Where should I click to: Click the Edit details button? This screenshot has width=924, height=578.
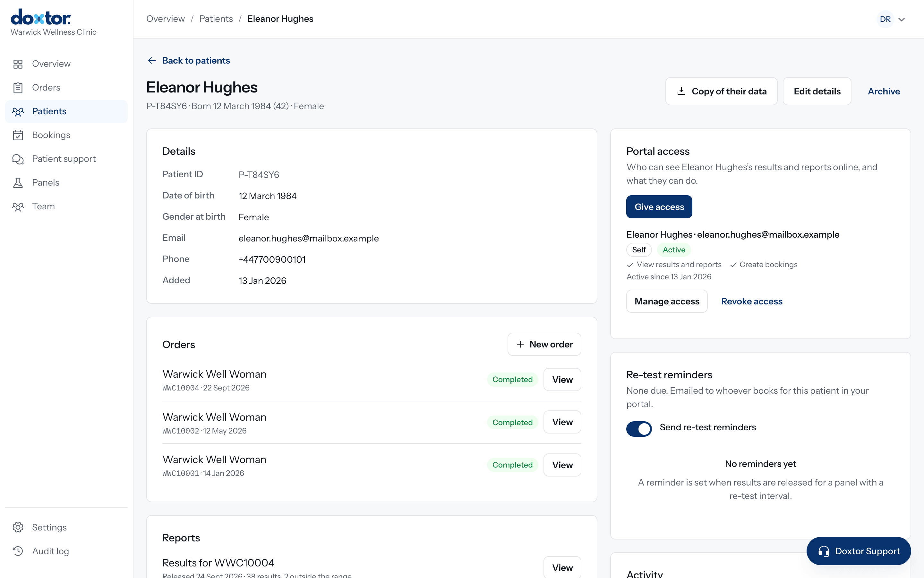tap(817, 91)
